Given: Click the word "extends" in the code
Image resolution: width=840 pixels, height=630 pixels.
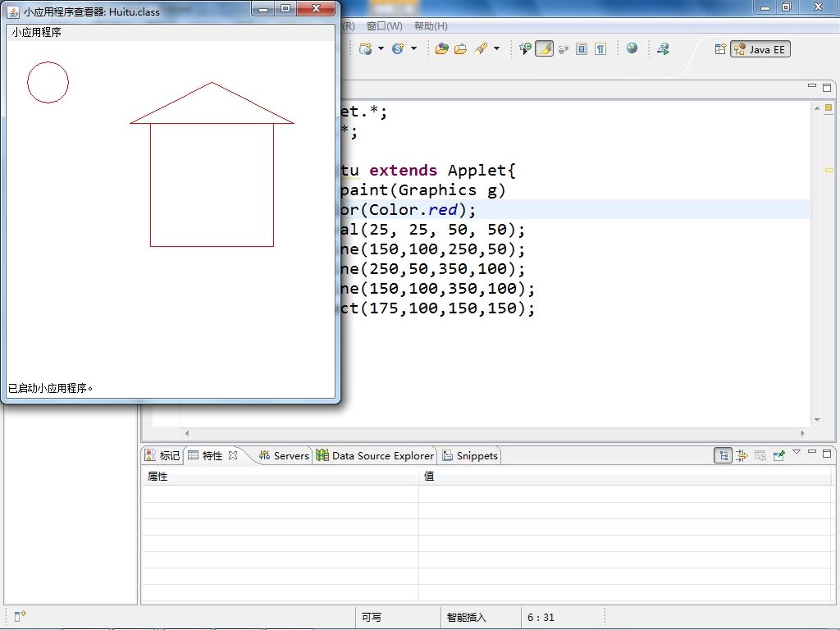Looking at the screenshot, I should tap(403, 171).
